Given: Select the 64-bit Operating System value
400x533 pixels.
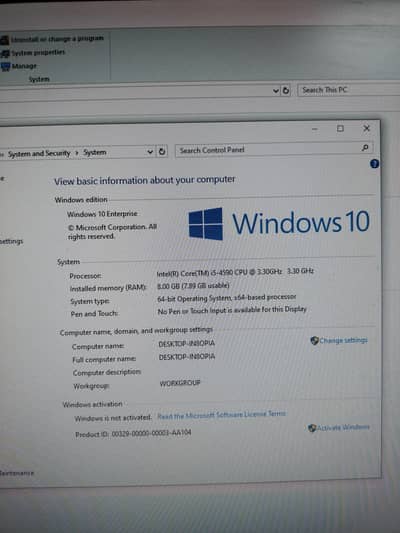Looking at the screenshot, I should click(226, 298).
